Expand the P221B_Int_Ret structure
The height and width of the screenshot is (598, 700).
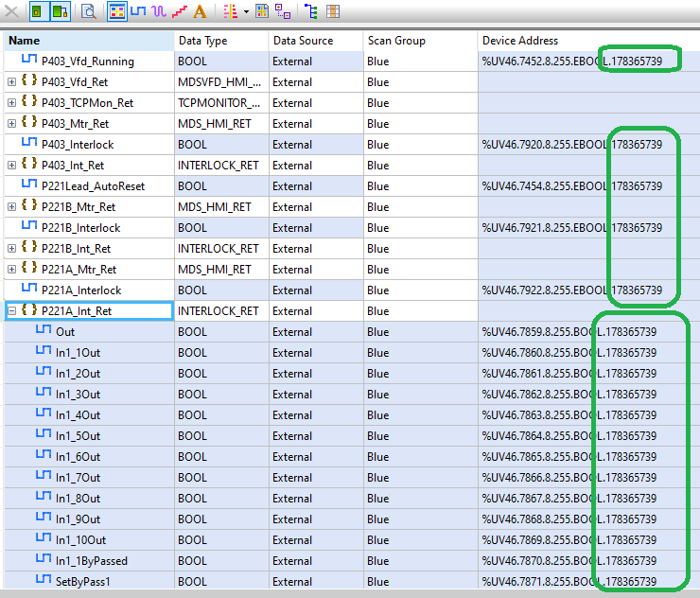tap(12, 249)
